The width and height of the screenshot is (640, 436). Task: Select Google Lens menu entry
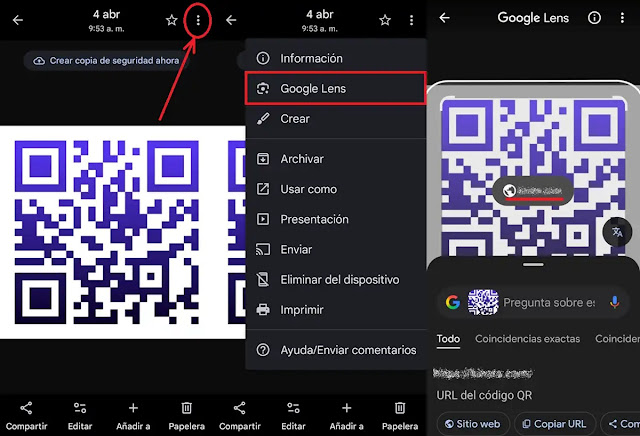coord(313,89)
